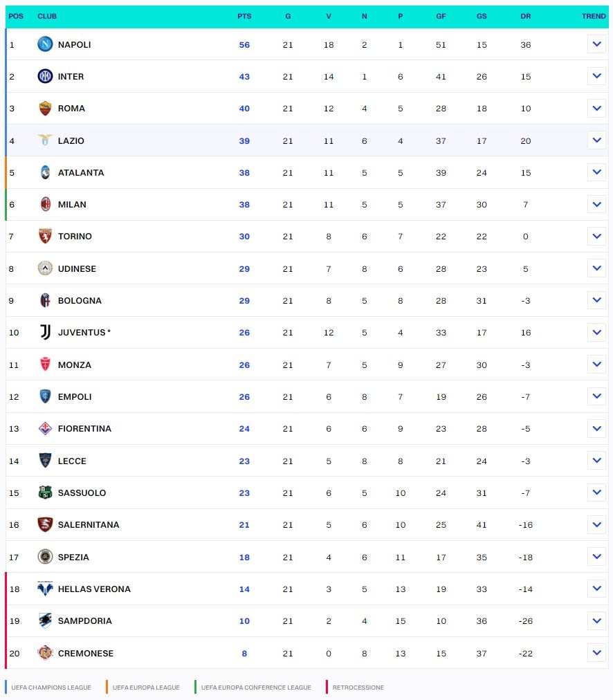Click the Napoli club crest
Viewport: 613px width, 700px height.
coord(44,44)
